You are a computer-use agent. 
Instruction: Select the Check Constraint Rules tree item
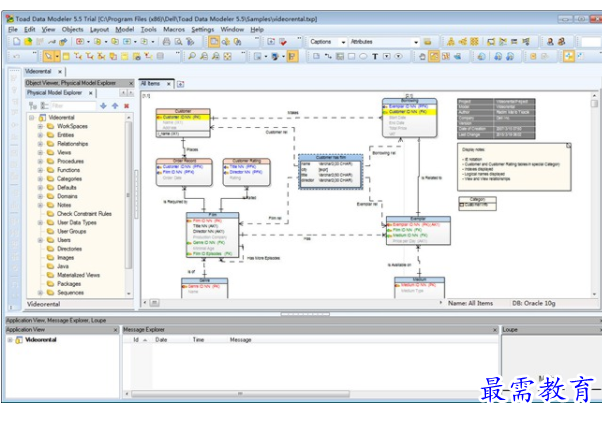pos(84,214)
